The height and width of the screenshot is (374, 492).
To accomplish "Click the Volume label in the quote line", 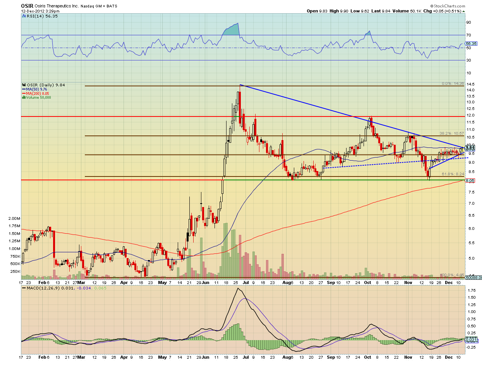I will coord(400,11).
